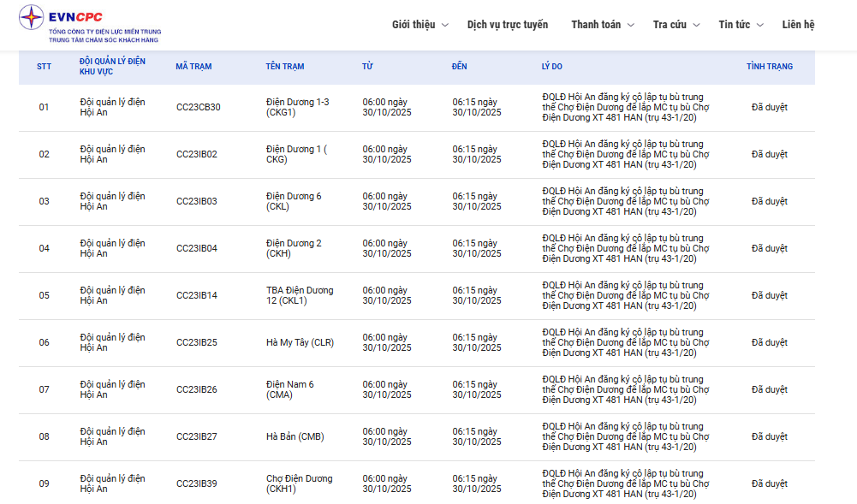Click station code CC23IB39
857x504 pixels.
pos(196,484)
